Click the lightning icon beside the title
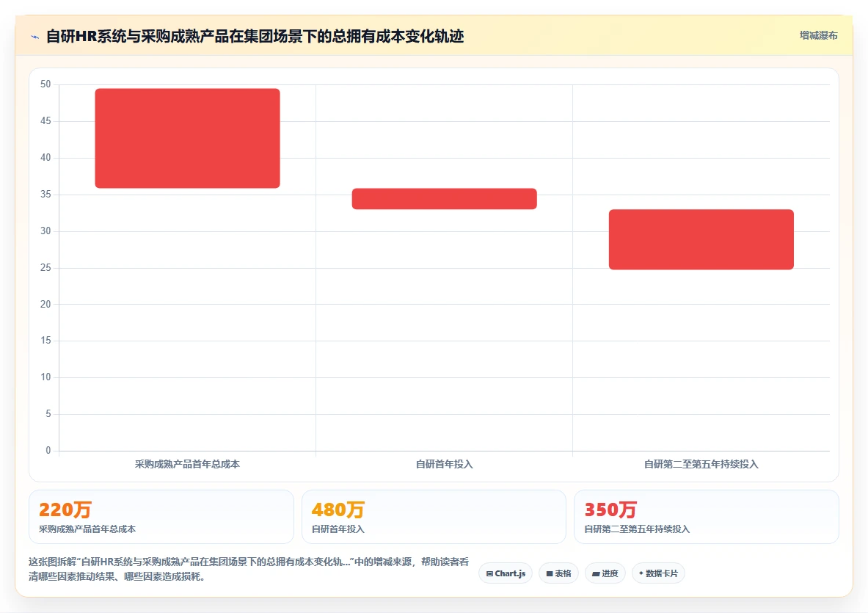The width and height of the screenshot is (868, 613). pyautogui.click(x=35, y=37)
